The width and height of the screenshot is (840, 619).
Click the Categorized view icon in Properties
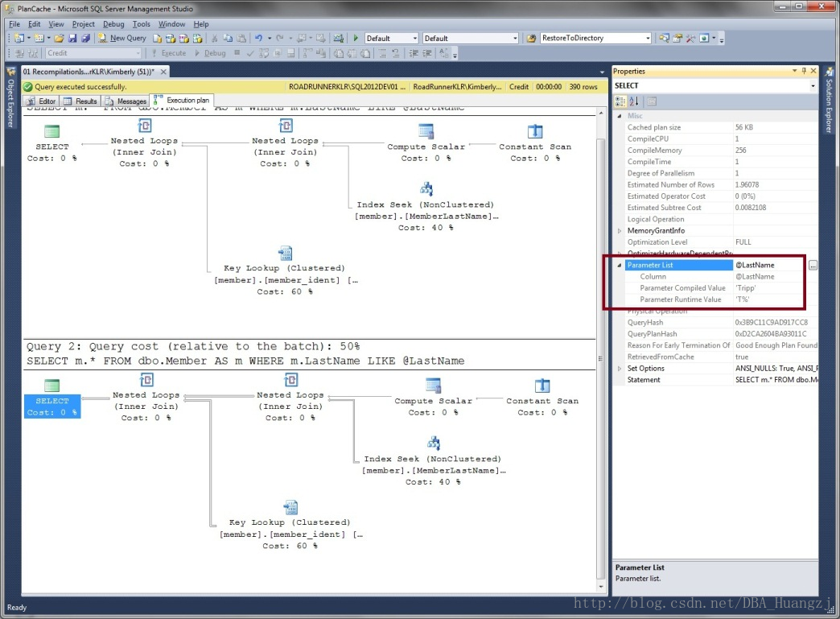pos(620,101)
